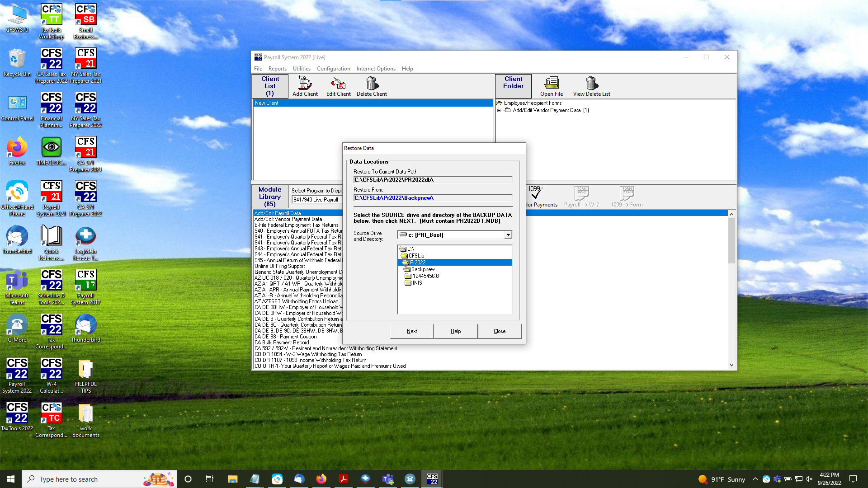Image resolution: width=868 pixels, height=488 pixels.
Task: Open the Select Program to Display dropdown
Action: point(317,200)
